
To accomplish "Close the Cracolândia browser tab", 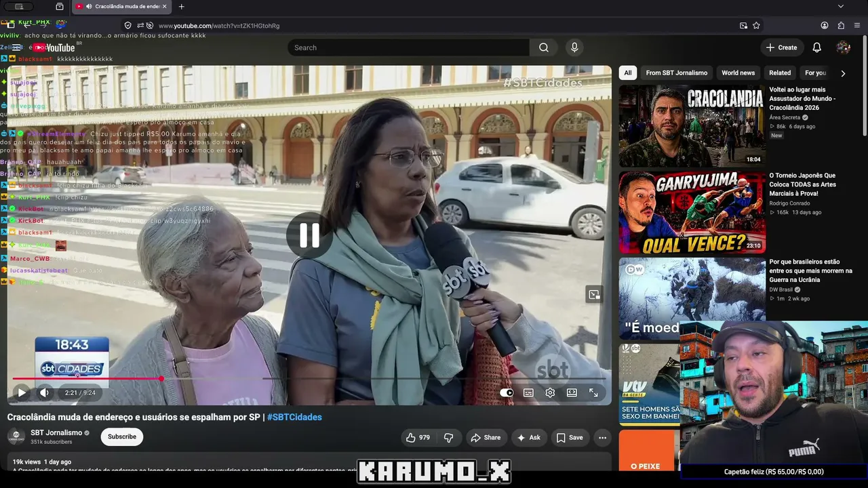I will 164,6.
